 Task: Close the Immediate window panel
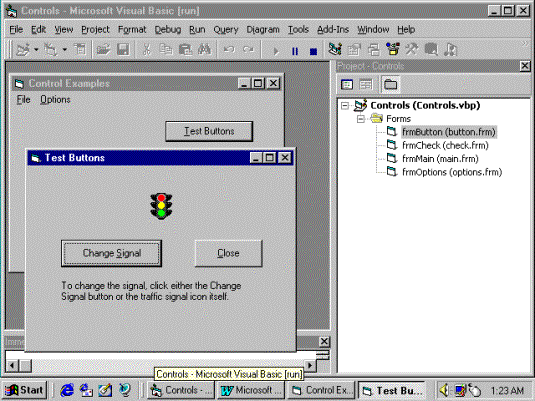pos(324,341)
